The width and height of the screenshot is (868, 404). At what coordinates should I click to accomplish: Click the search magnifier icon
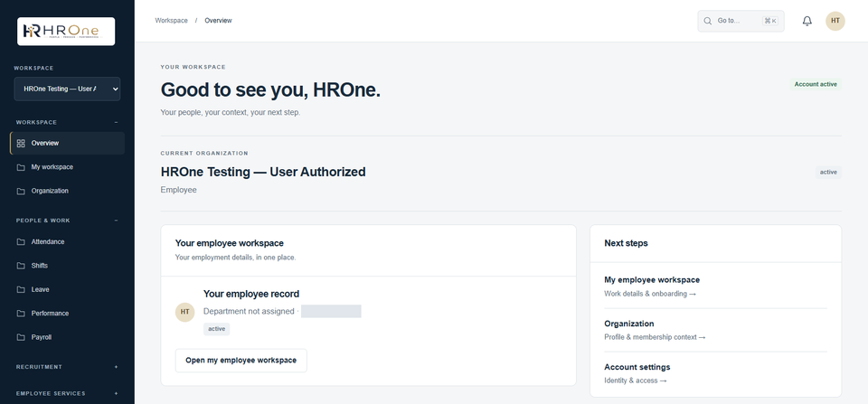707,21
